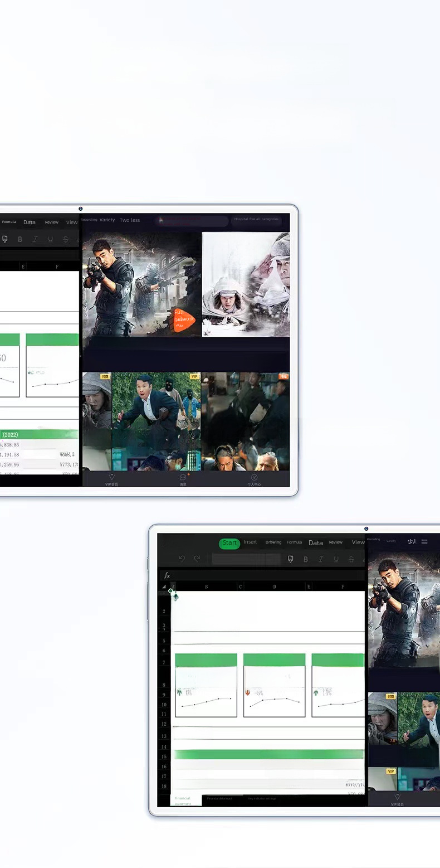
Task: Click Undo arrow in lower tablet spreadsheet
Action: pyautogui.click(x=182, y=559)
